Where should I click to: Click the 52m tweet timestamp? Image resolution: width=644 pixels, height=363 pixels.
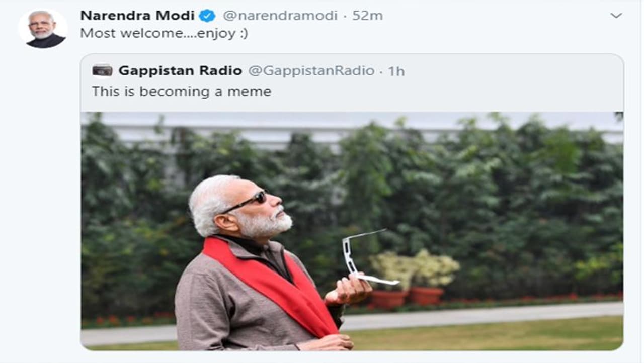click(367, 16)
